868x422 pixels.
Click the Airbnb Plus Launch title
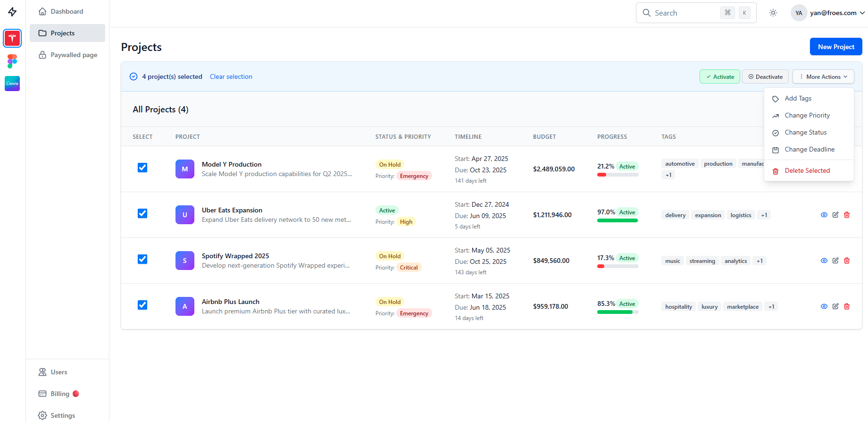231,302
